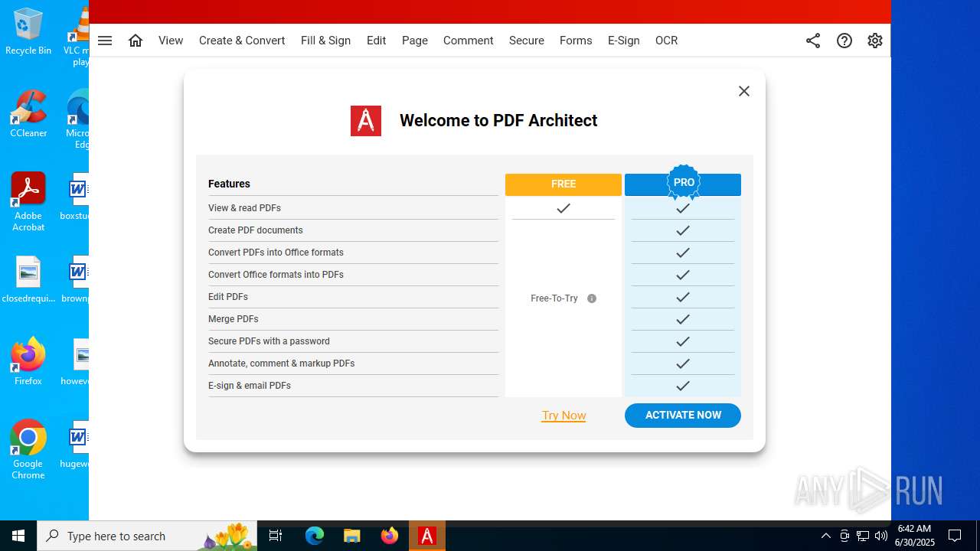Click 'Annotate, comment & markup PDFs' row
Screen dimensions: 980x551
pos(353,364)
